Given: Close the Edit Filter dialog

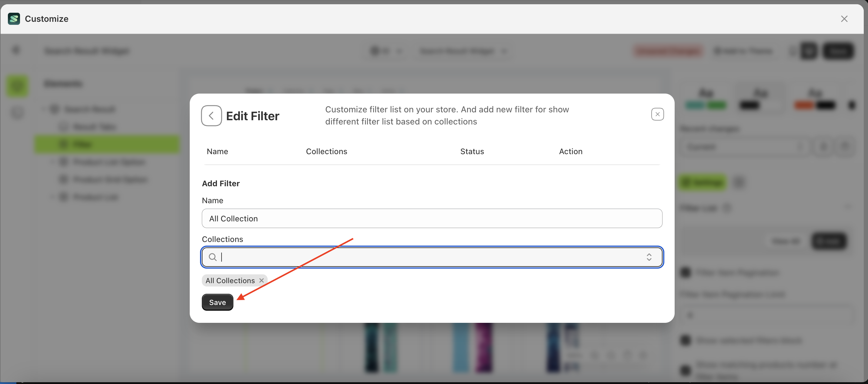Looking at the screenshot, I should coord(657,114).
